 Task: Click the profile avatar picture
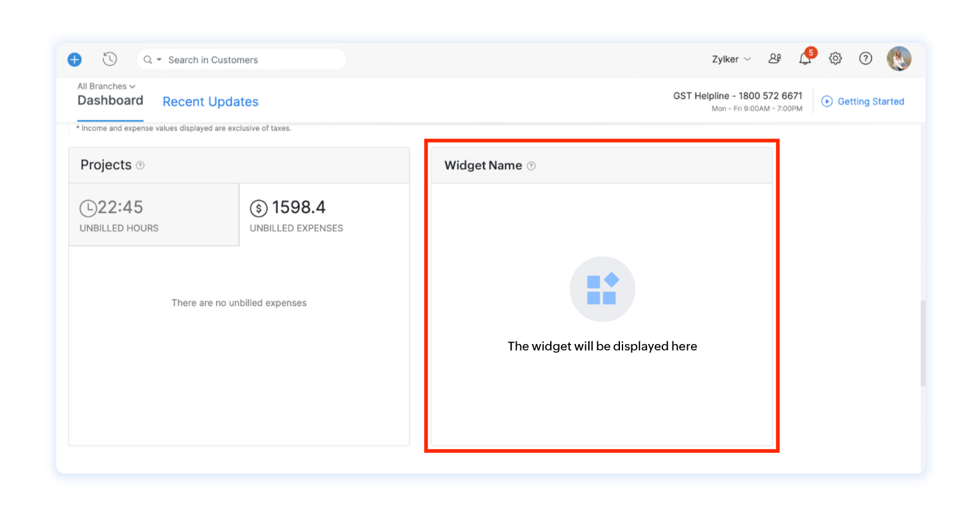coord(899,58)
